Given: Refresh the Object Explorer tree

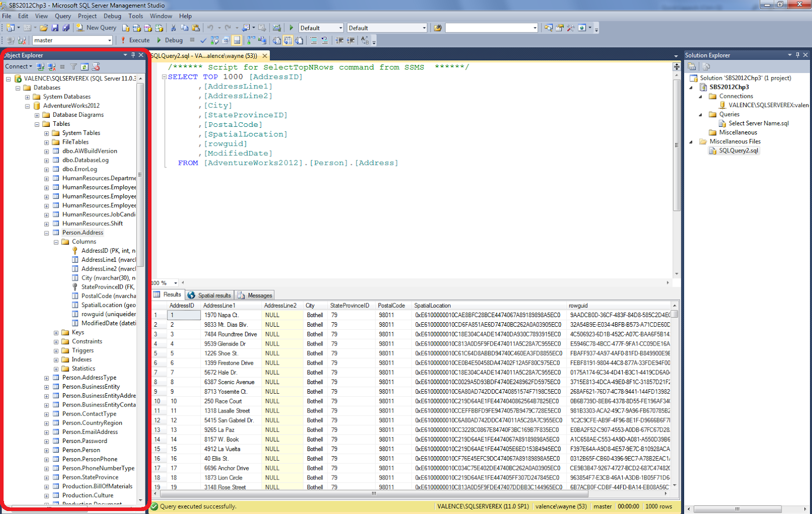Looking at the screenshot, I should (x=85, y=66).
